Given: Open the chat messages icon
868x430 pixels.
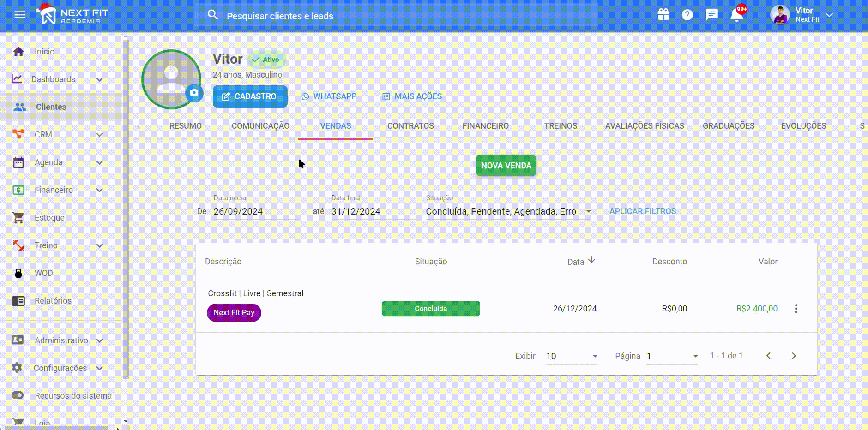Looking at the screenshot, I should click(712, 15).
